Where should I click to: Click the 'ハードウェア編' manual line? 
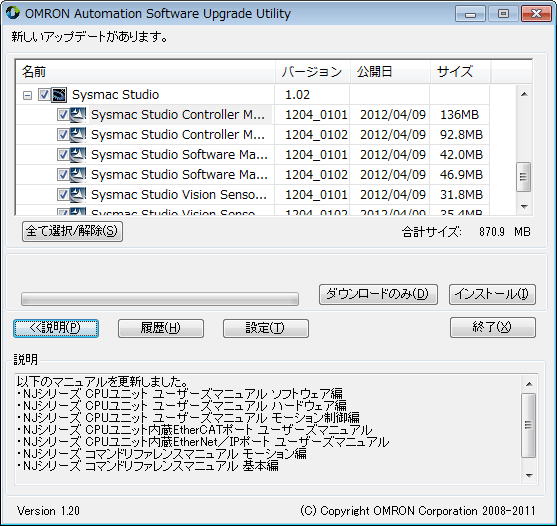tap(182, 406)
